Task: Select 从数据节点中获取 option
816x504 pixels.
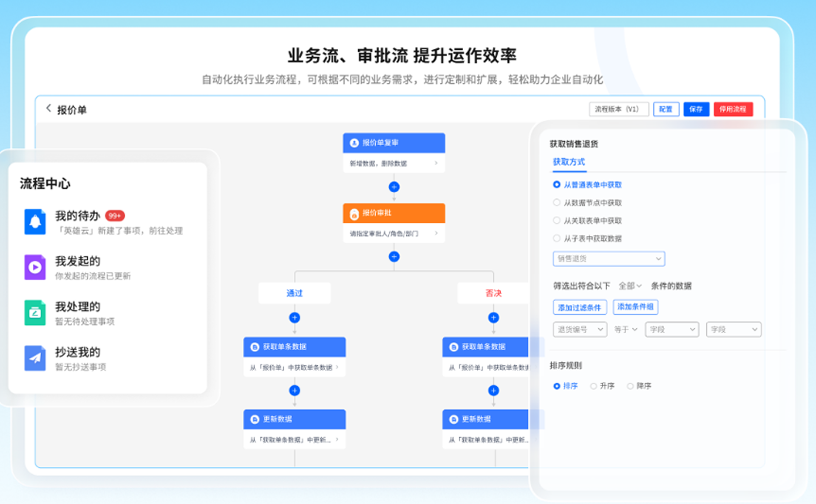Action: (x=587, y=203)
